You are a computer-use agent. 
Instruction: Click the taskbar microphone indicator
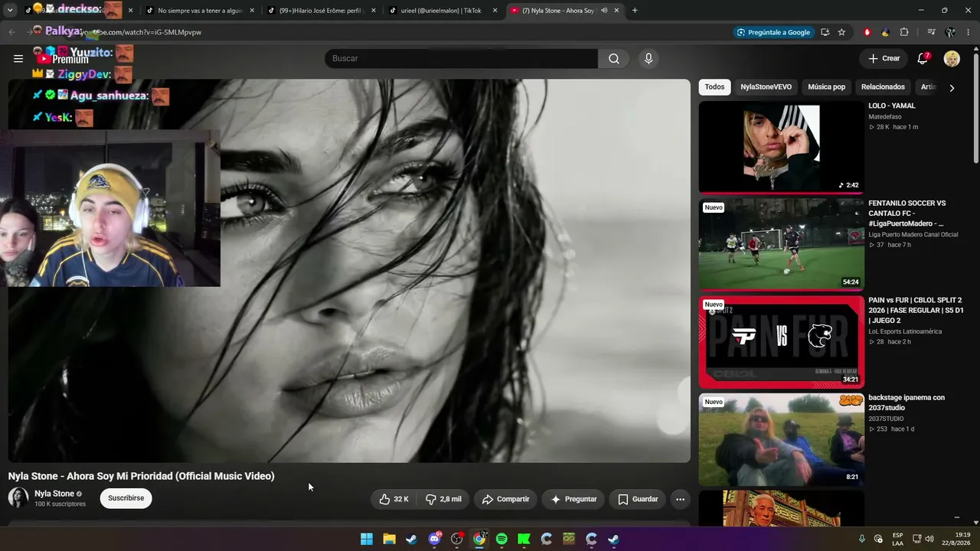(x=862, y=539)
